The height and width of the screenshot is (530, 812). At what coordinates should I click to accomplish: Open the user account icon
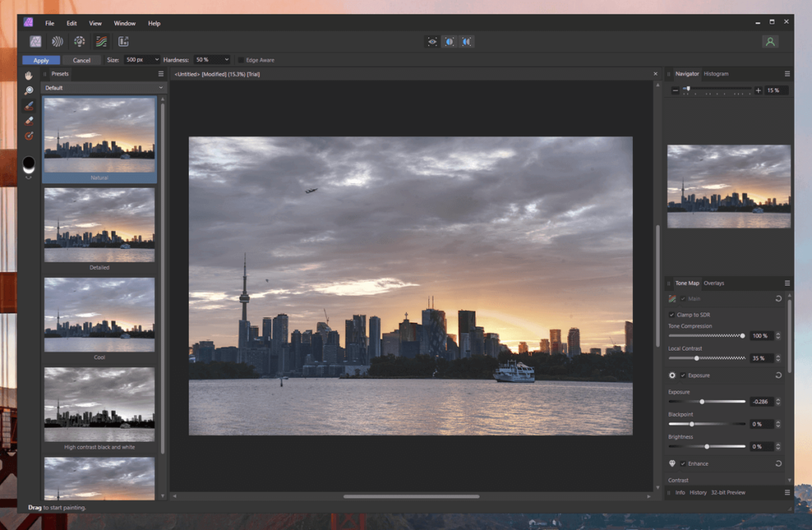point(770,42)
